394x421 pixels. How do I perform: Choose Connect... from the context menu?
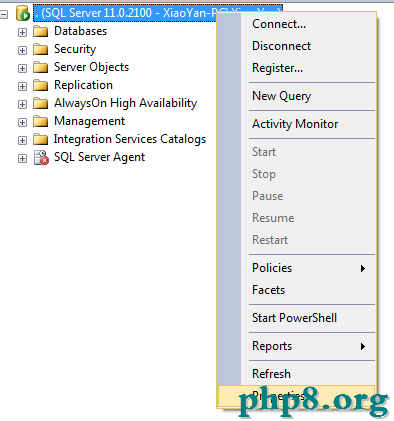297,24
